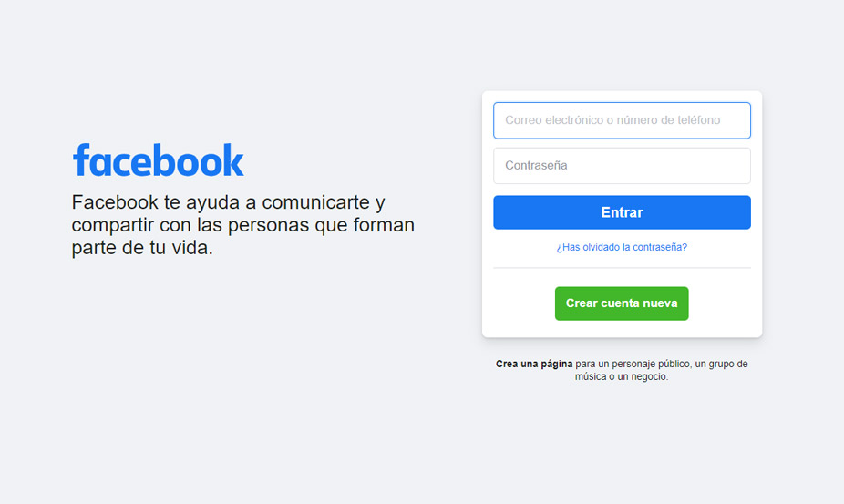
Task: Click the word comunicarte in the tagline
Action: pyautogui.click(x=315, y=202)
